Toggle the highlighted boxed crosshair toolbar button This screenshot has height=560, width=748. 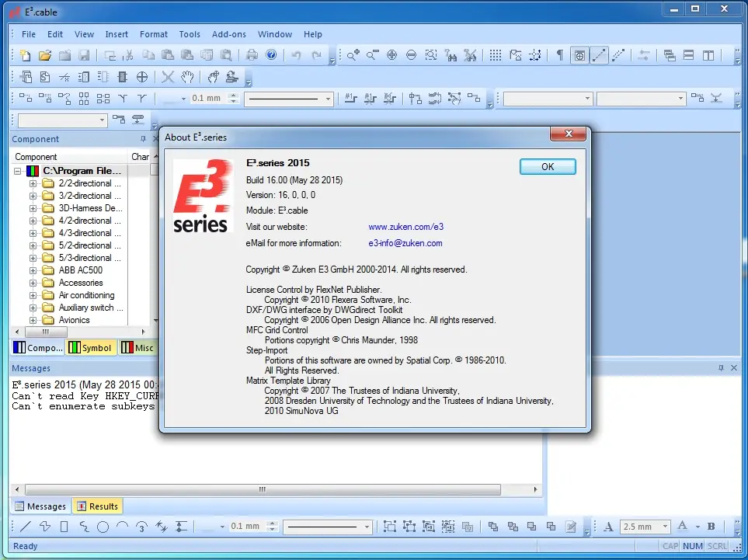(579, 55)
